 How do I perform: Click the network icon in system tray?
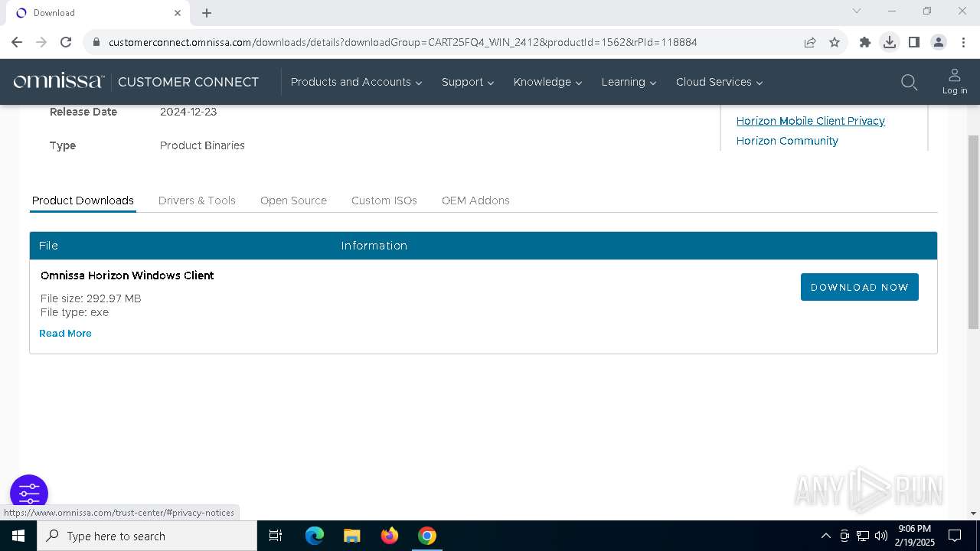pyautogui.click(x=863, y=536)
